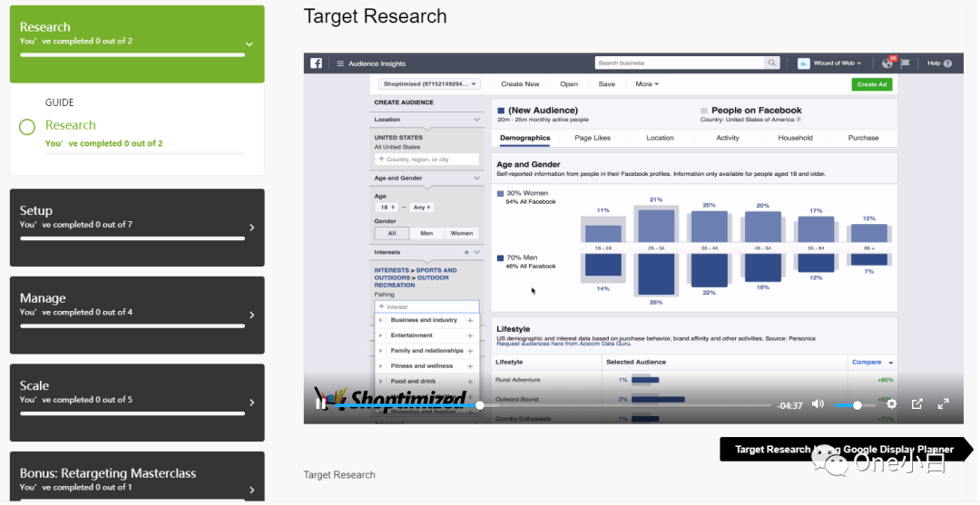Click the flag icon in the Facebook bar
Image resolution: width=980 pixels, height=505 pixels.
pos(905,63)
